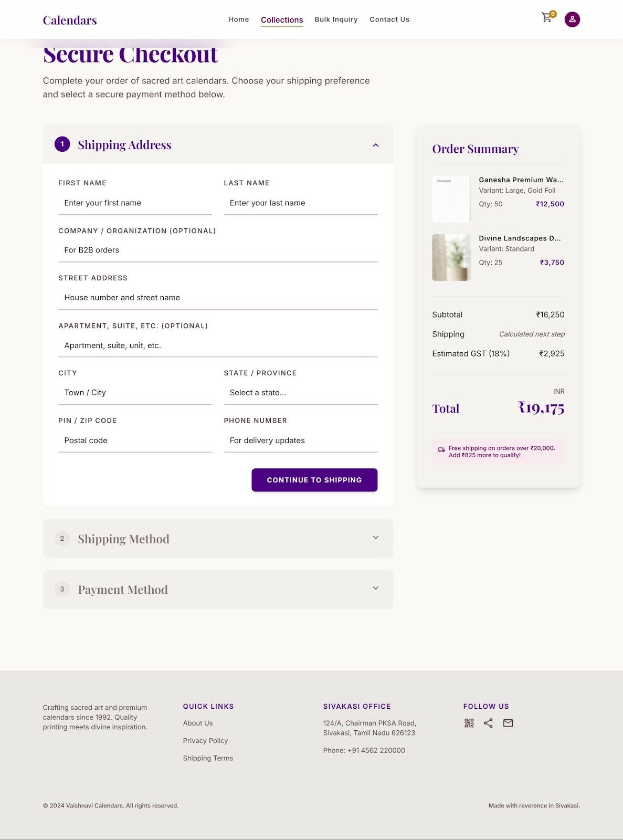The height and width of the screenshot is (840, 623).
Task: Focus the PIN / ZIP Code field
Action: coord(135,440)
